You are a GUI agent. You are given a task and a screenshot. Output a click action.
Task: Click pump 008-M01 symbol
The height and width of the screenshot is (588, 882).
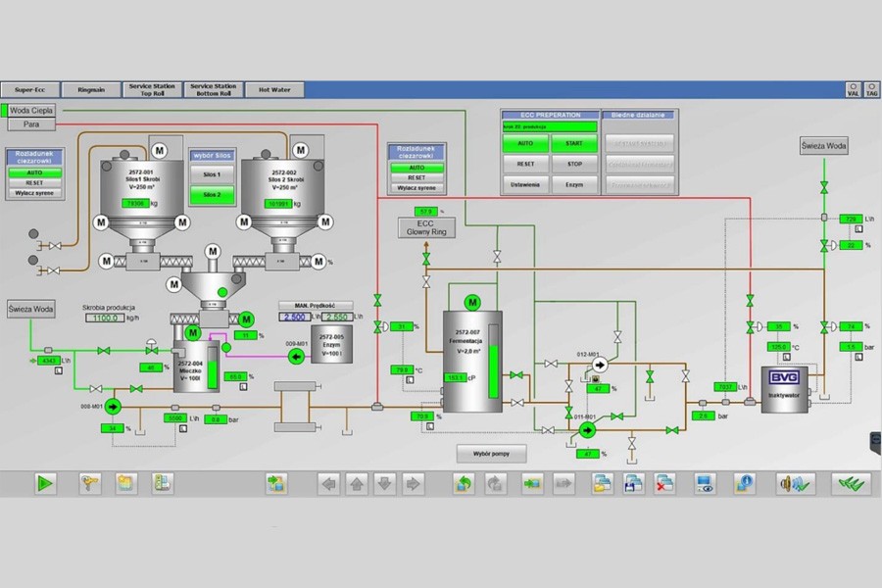pos(112,404)
